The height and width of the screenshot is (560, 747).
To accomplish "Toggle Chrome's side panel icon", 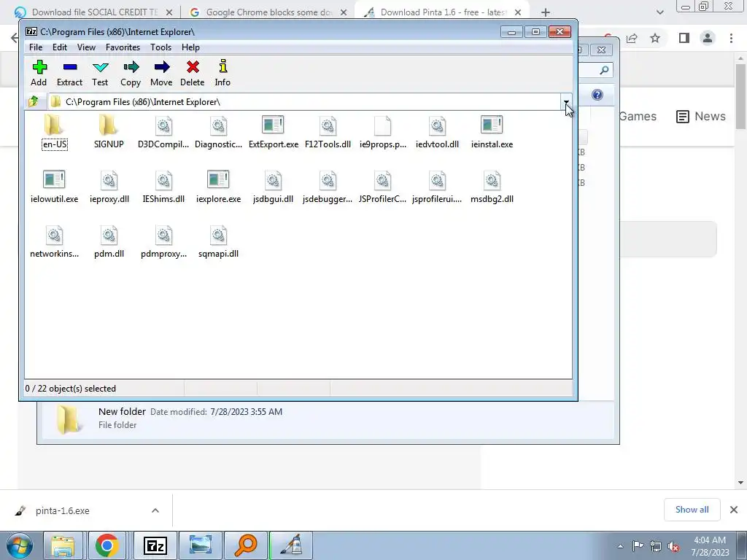I will pyautogui.click(x=684, y=38).
